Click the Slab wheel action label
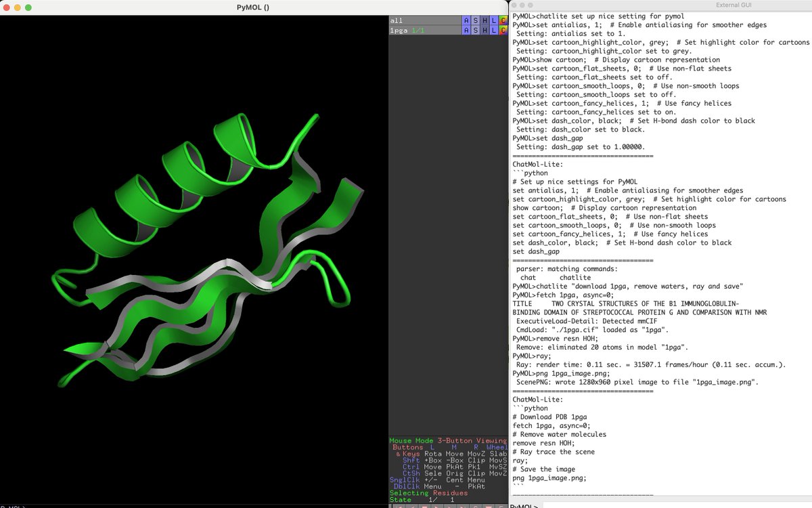Viewport: 812px width, 508px height. (x=497, y=454)
